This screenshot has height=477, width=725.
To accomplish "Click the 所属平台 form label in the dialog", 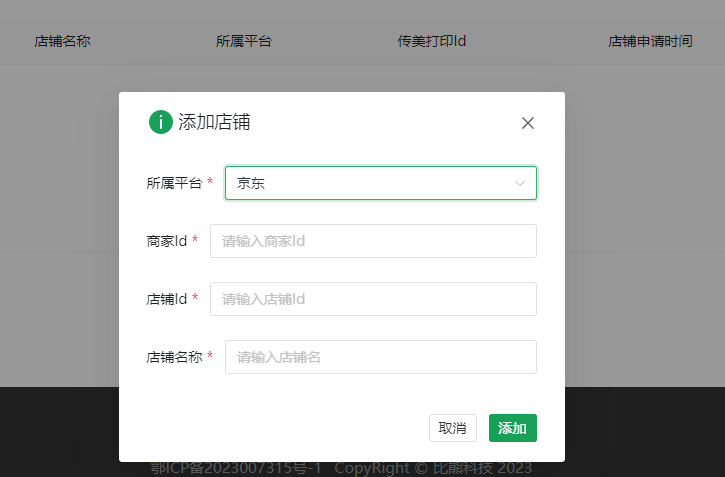I will tap(174, 183).
